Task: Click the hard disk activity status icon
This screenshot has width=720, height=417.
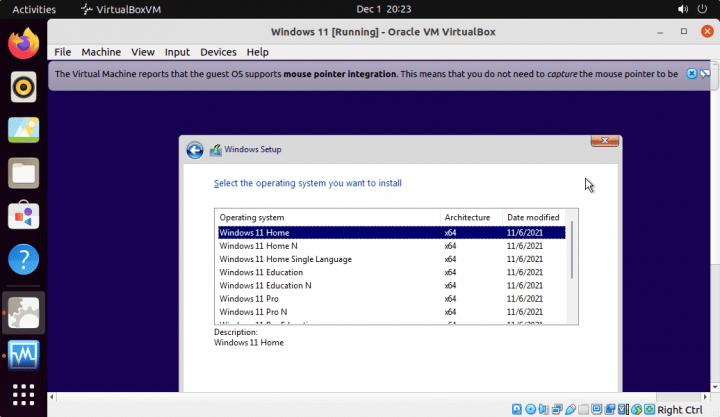Action: pyautogui.click(x=517, y=409)
